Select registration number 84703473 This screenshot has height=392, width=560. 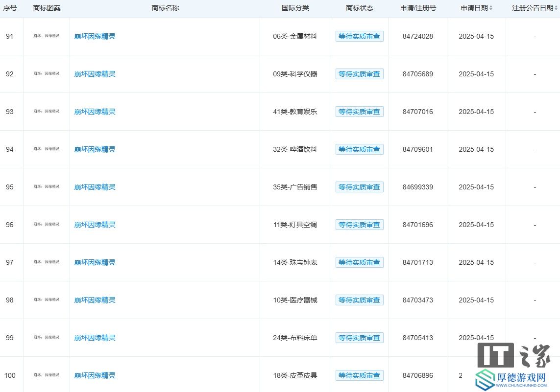(x=418, y=300)
